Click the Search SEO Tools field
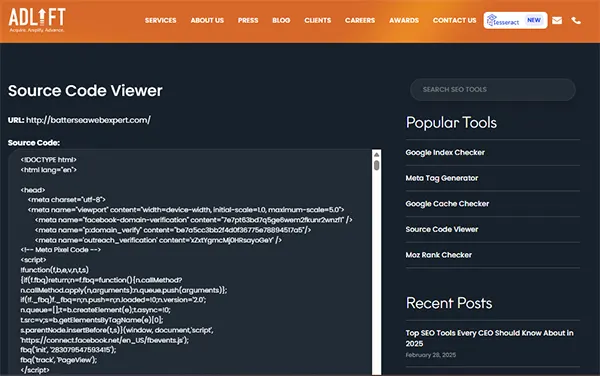Screen dimensions: 600x376 (492, 90)
